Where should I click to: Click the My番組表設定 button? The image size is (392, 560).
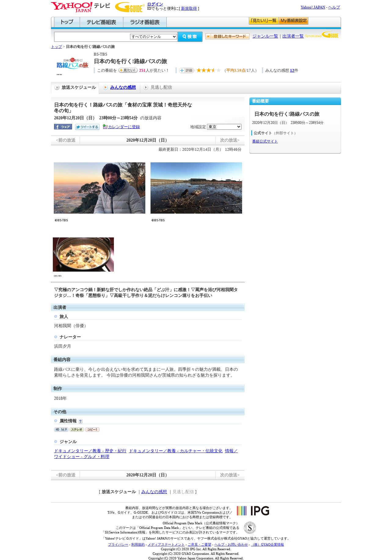(x=293, y=21)
